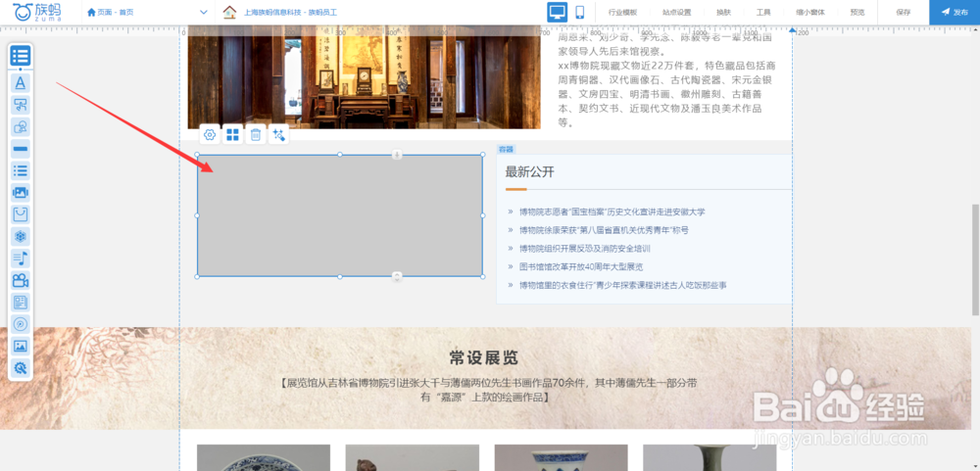Select the horizontal line divider tool in sidebar
Image resolution: width=980 pixels, height=471 pixels.
click(20, 149)
